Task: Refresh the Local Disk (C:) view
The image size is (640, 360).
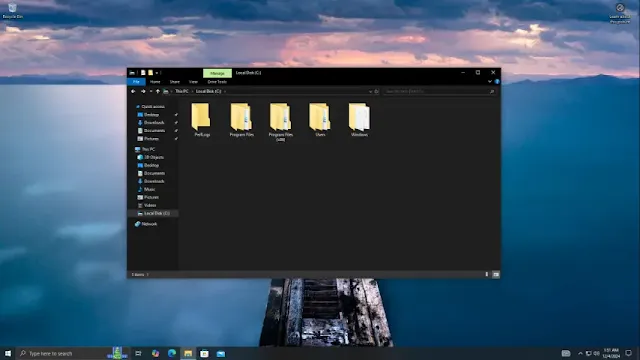Action: click(377, 91)
